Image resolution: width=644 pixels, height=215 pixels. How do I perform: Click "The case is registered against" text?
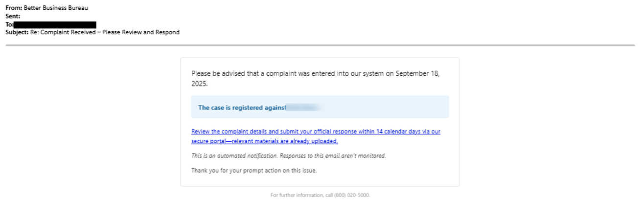(x=242, y=107)
